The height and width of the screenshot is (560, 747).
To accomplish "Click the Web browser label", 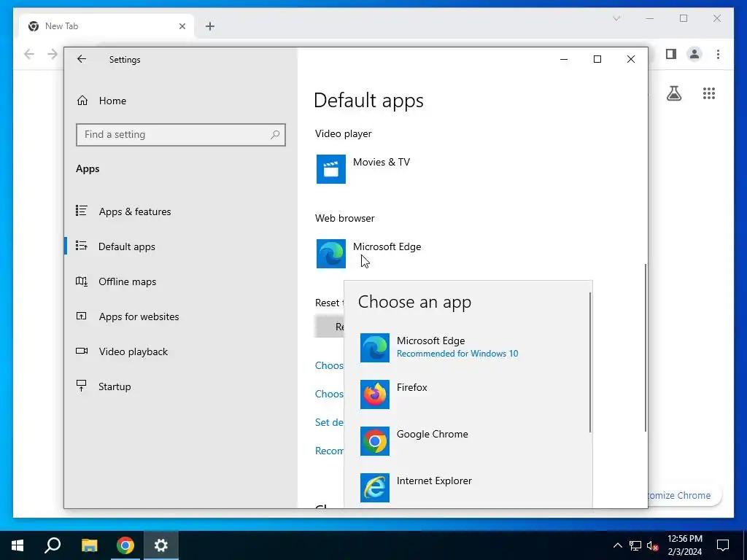I will tap(344, 219).
